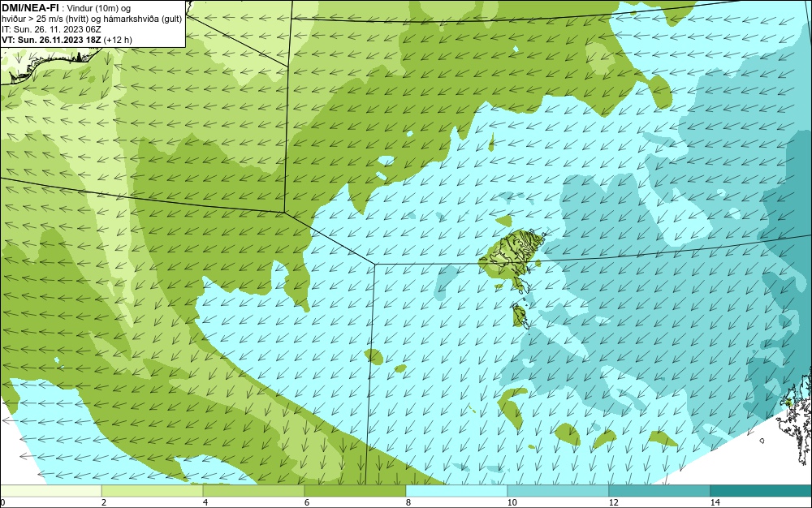Click the scale label "12"

pos(614,503)
